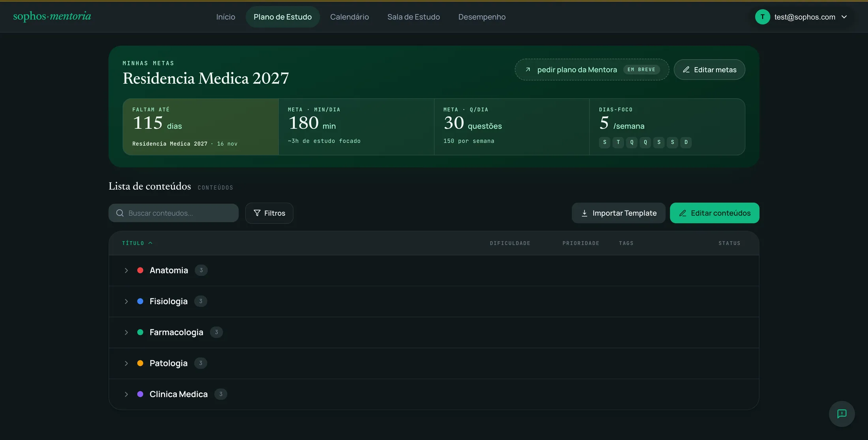
Task: Click the Patologia title text
Action: coord(168,363)
